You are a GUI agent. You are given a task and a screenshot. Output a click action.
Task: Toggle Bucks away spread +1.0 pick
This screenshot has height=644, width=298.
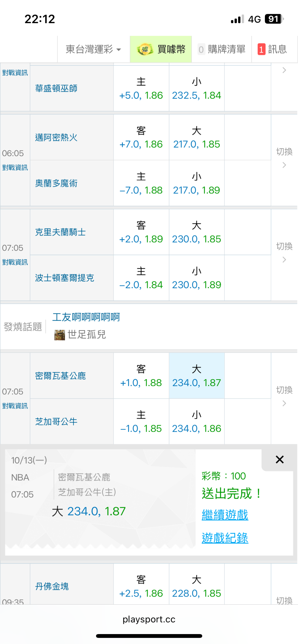pyautogui.click(x=141, y=376)
